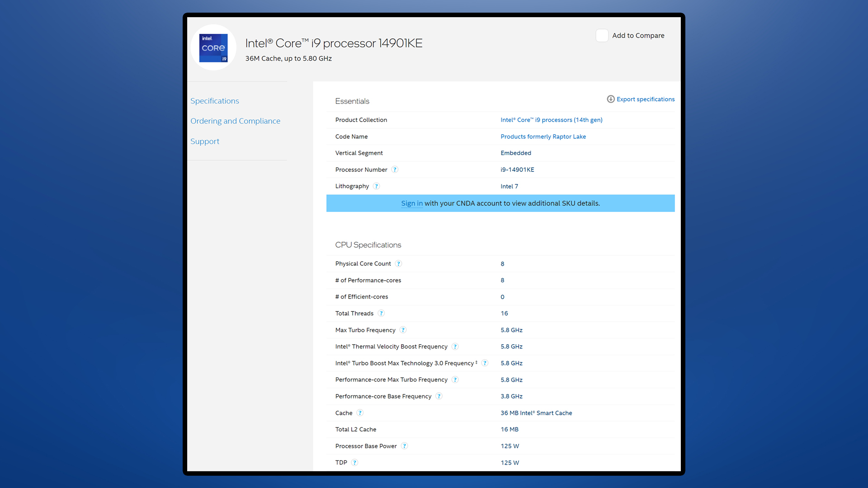Enable Add to Compare for this processor
Image resolution: width=868 pixels, height=488 pixels.
[x=600, y=35]
